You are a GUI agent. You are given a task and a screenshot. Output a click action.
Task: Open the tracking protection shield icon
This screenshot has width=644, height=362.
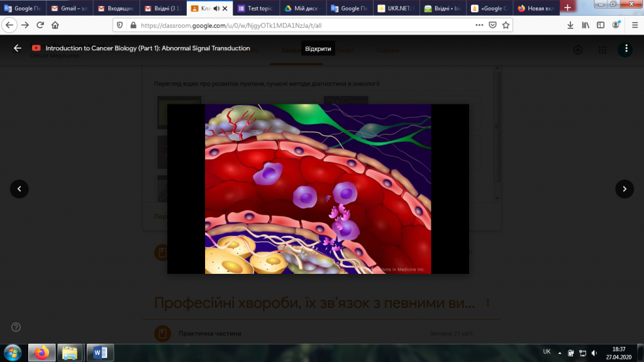pos(119,25)
